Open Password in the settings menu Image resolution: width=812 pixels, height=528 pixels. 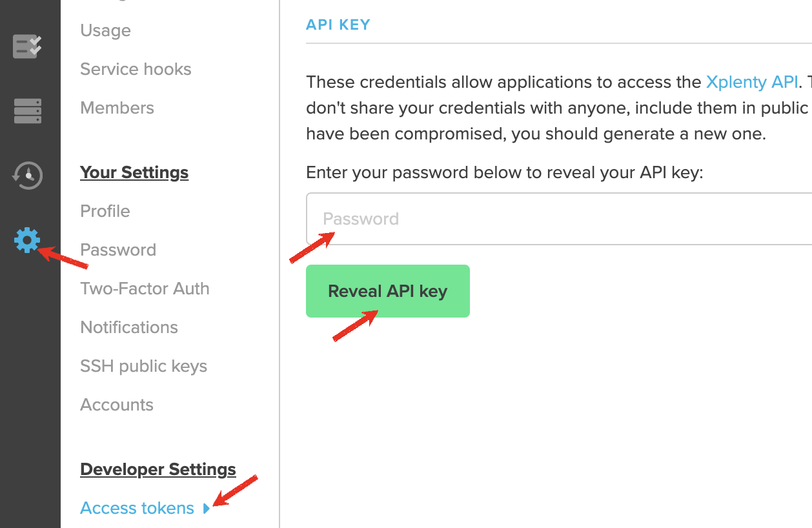(x=118, y=250)
